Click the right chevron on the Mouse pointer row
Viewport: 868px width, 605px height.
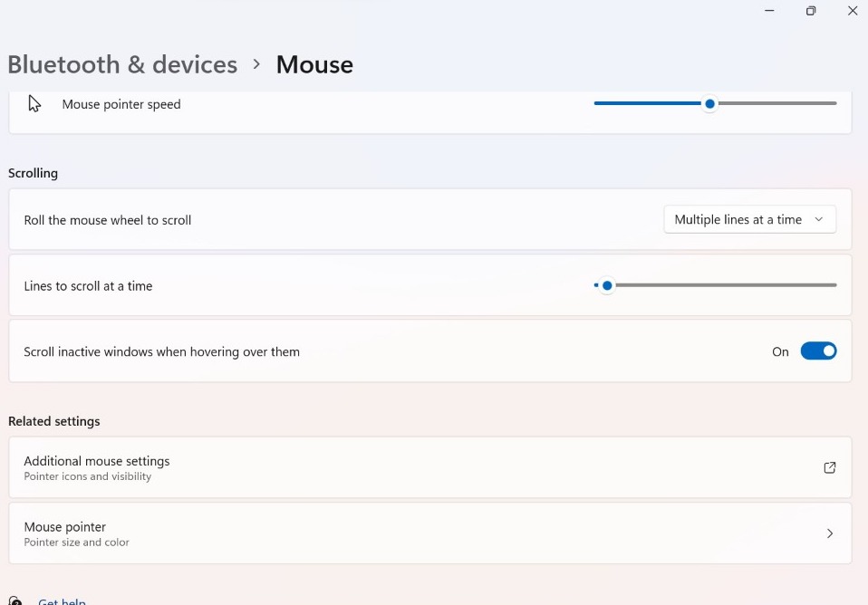(829, 533)
